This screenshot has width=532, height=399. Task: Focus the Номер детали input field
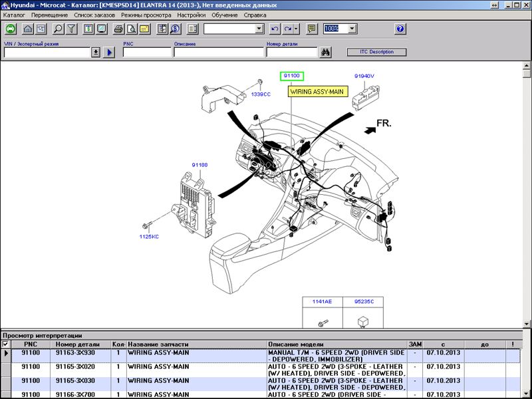[x=292, y=53]
